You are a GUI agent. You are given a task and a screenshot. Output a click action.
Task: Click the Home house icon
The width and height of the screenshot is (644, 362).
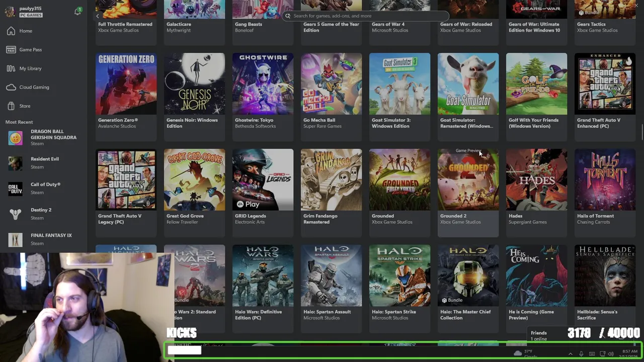[x=11, y=31]
